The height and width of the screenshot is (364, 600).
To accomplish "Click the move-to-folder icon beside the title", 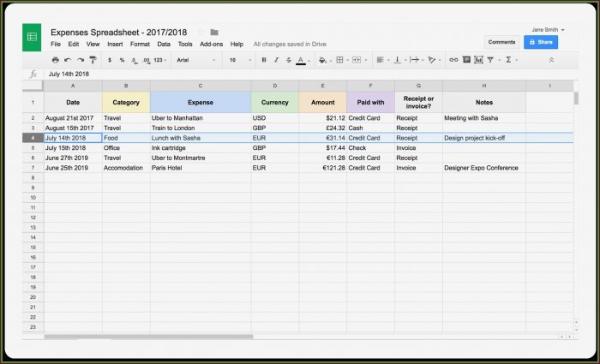I will pyautogui.click(x=214, y=33).
